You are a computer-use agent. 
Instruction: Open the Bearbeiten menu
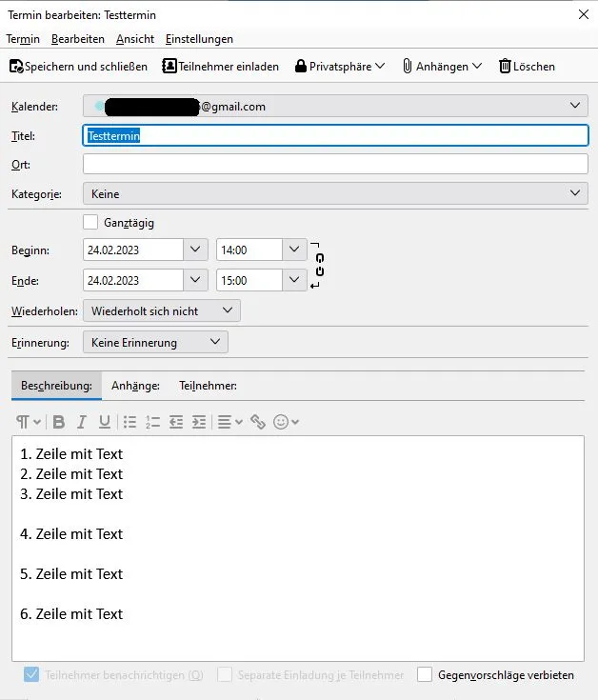(x=78, y=39)
